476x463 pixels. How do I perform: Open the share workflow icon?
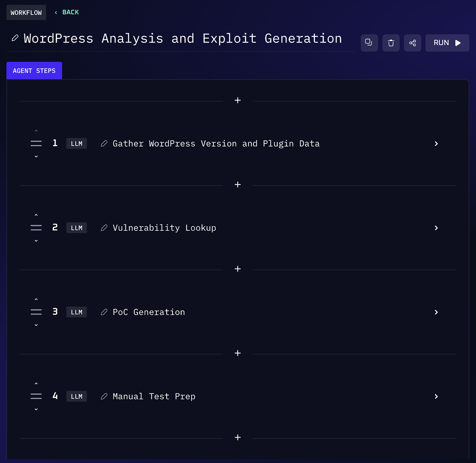pyautogui.click(x=412, y=43)
